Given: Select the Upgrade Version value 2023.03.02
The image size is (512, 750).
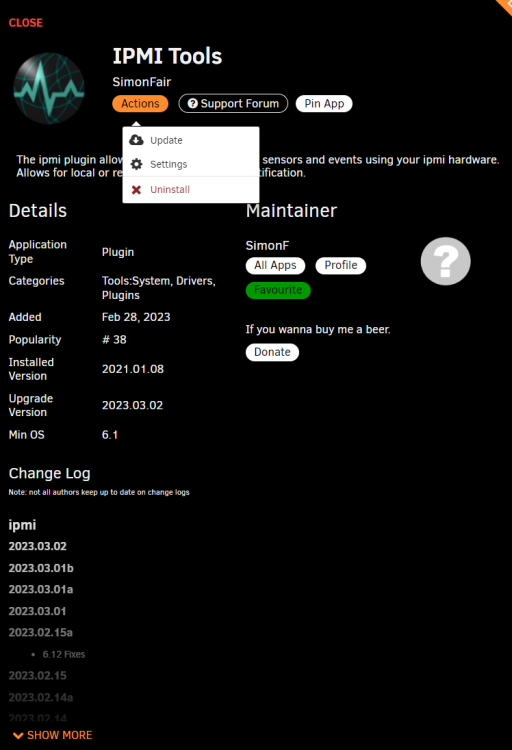Looking at the screenshot, I should [x=132, y=405].
